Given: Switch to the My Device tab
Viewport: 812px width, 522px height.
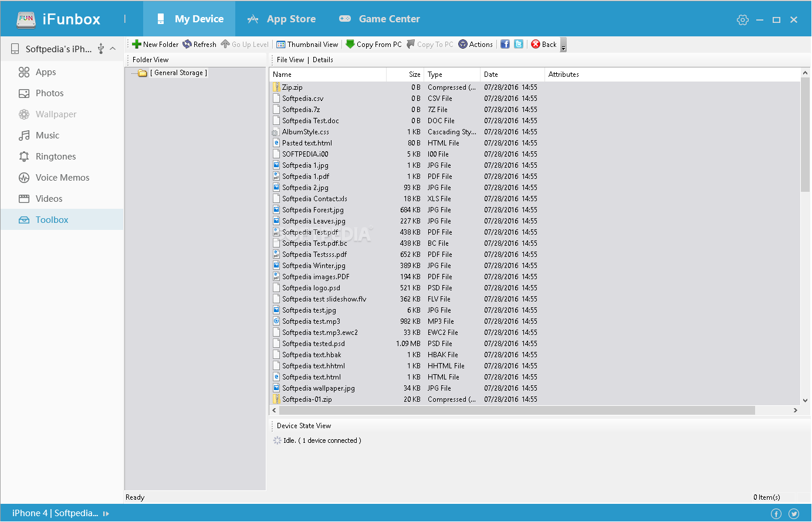Looking at the screenshot, I should [190, 19].
